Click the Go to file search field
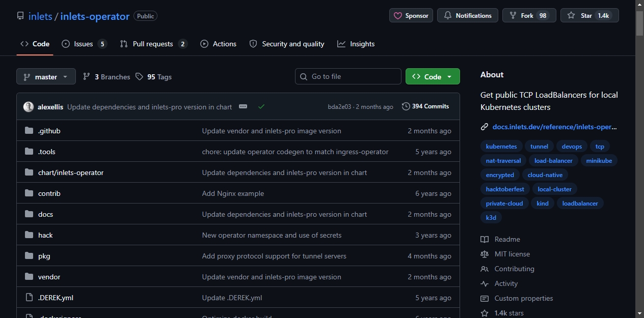Viewport: 644px width, 318px height. pyautogui.click(x=348, y=76)
